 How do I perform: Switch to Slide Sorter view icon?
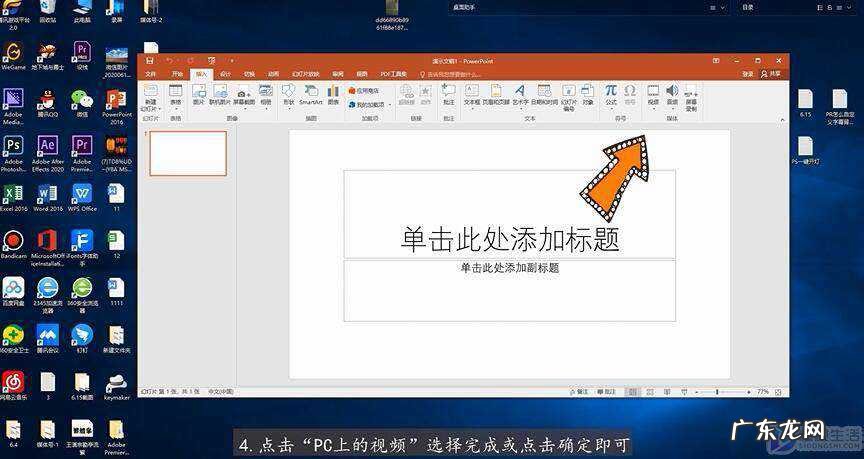click(650, 392)
